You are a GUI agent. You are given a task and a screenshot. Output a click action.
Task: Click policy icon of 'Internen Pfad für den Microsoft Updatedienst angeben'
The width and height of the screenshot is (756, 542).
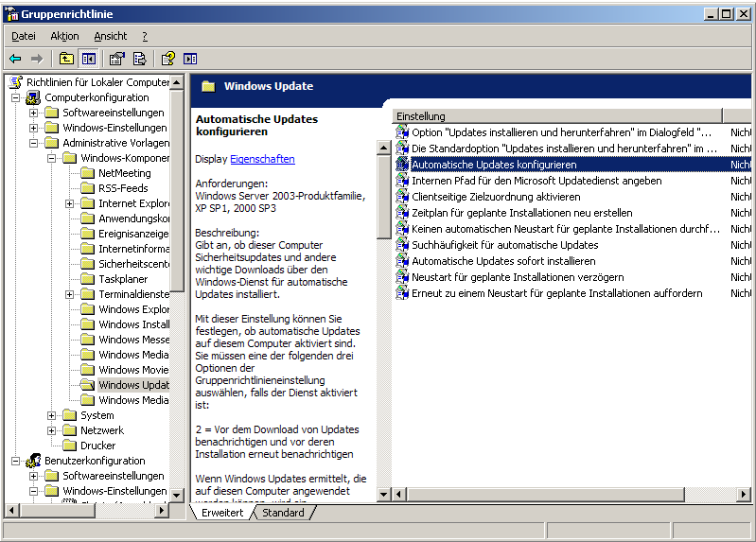tap(402, 181)
